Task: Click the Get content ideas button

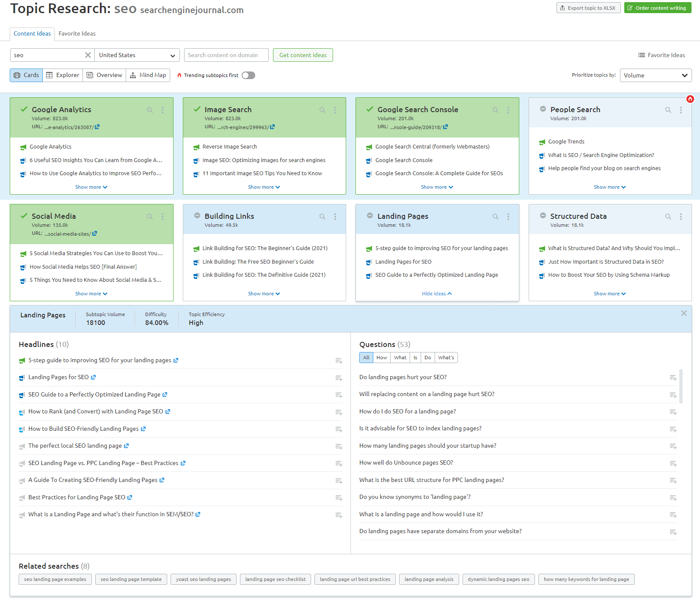Action: 303,55
